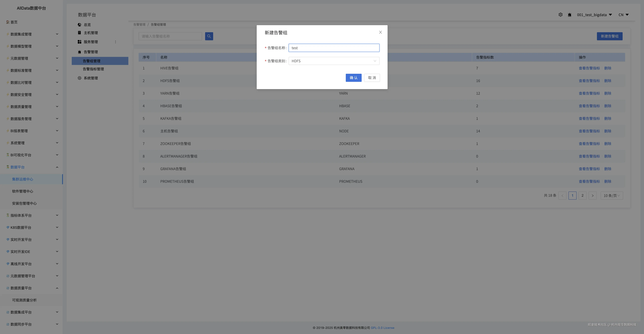The image size is (644, 334).
Task: Click the 告警组名称 input field
Action: pos(334,48)
